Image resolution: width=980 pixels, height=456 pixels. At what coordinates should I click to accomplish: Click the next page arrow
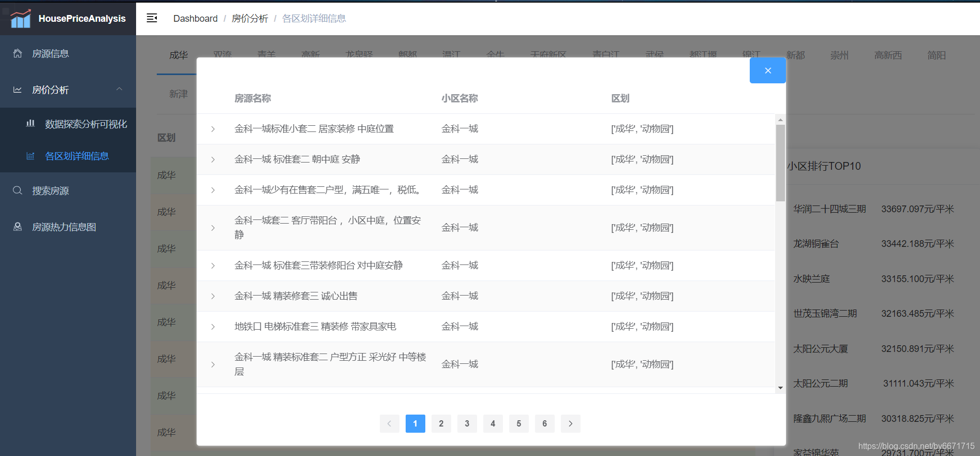pyautogui.click(x=570, y=423)
